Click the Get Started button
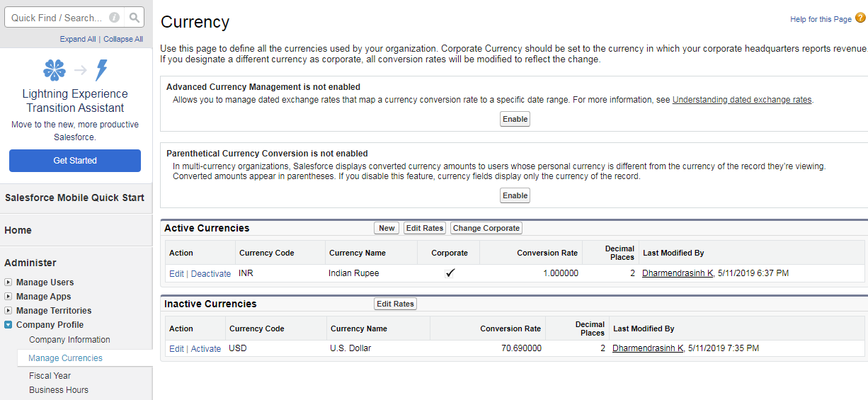 coord(75,161)
